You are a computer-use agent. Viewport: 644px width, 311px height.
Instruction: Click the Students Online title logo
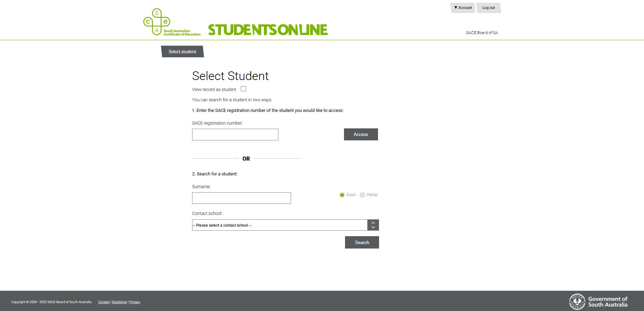pos(268,30)
